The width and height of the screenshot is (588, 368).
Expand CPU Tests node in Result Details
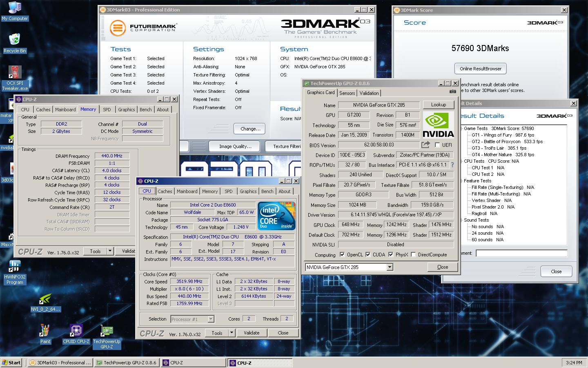click(461, 161)
